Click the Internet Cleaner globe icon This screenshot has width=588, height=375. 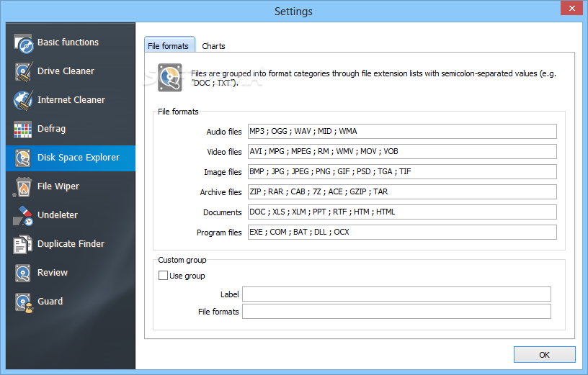coord(23,100)
